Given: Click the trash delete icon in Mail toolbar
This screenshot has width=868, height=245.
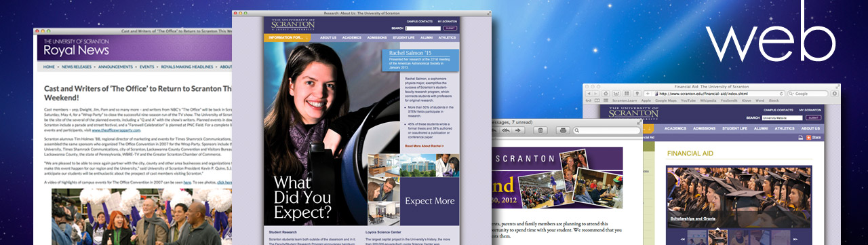Looking at the screenshot, I should pos(540,130).
